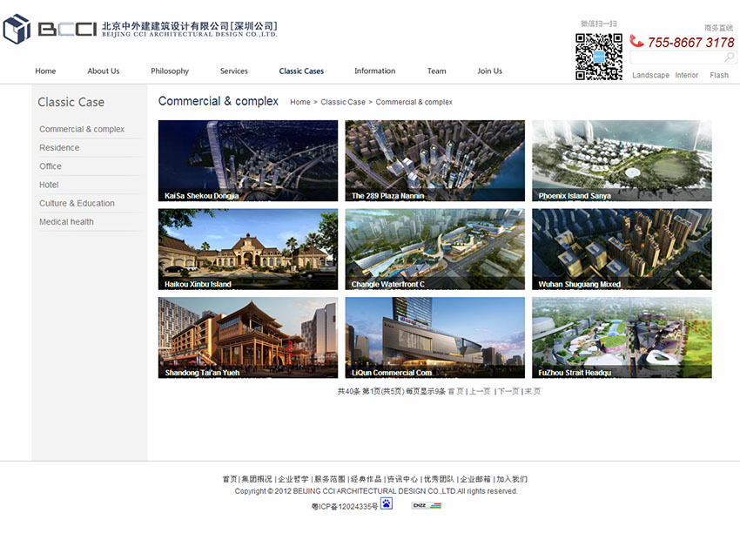Go to next page via 下一页
Screen dimensions: 740x560
508,392
